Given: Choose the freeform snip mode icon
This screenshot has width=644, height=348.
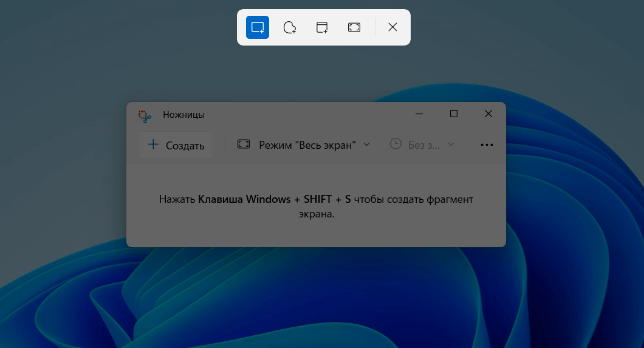Looking at the screenshot, I should coord(290,27).
